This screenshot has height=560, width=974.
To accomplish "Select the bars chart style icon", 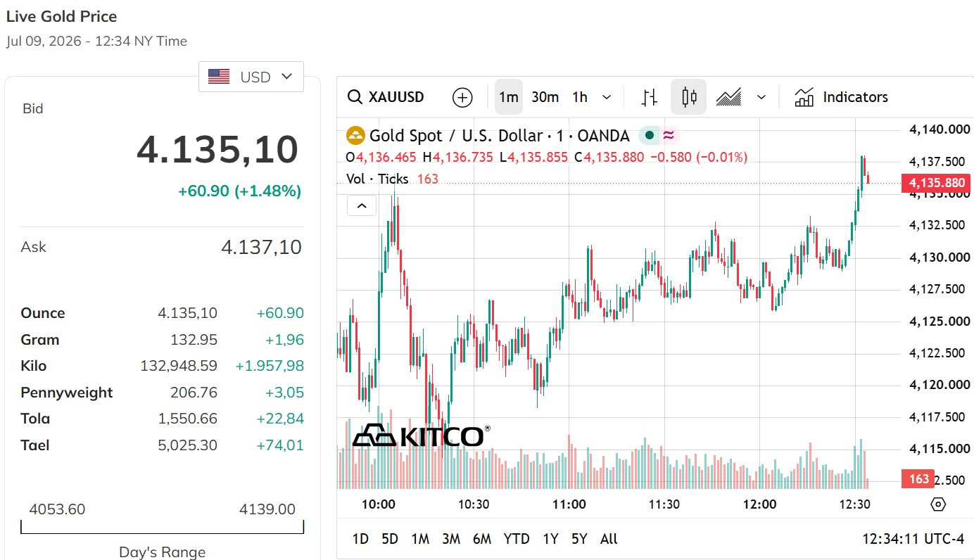I will (x=649, y=97).
